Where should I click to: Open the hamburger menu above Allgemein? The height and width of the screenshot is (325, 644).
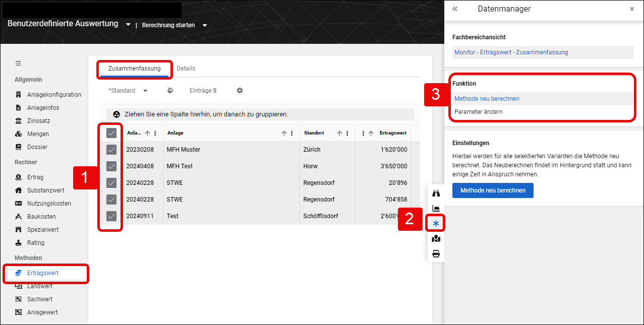click(18, 63)
